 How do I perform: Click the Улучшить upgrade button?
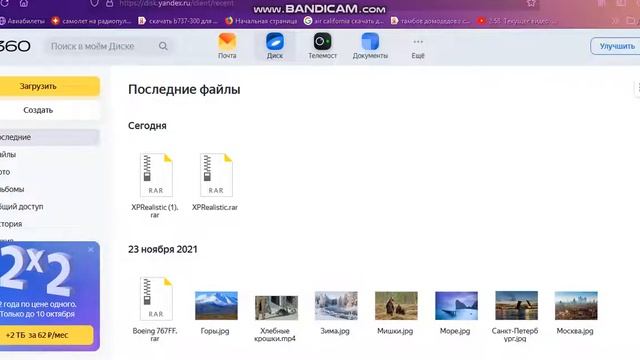tap(616, 46)
